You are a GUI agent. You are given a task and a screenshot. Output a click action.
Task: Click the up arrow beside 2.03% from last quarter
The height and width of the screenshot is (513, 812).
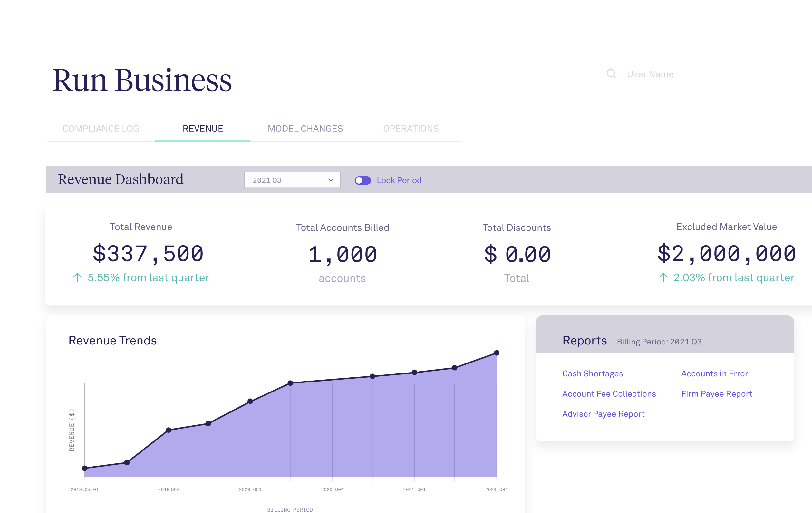click(x=663, y=277)
